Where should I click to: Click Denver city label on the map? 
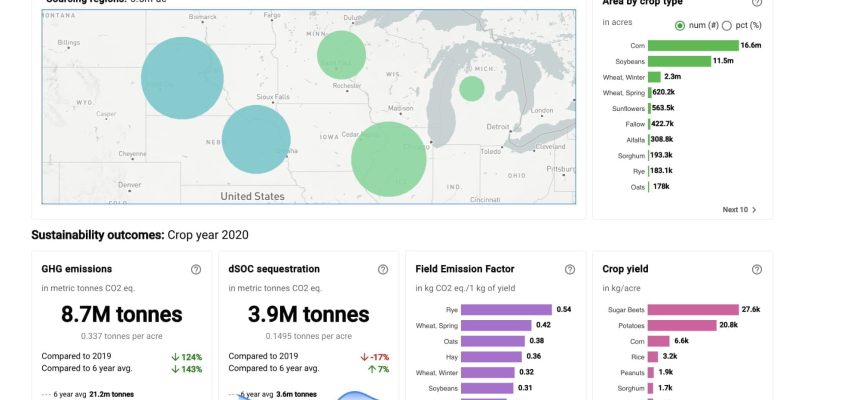tap(129, 185)
